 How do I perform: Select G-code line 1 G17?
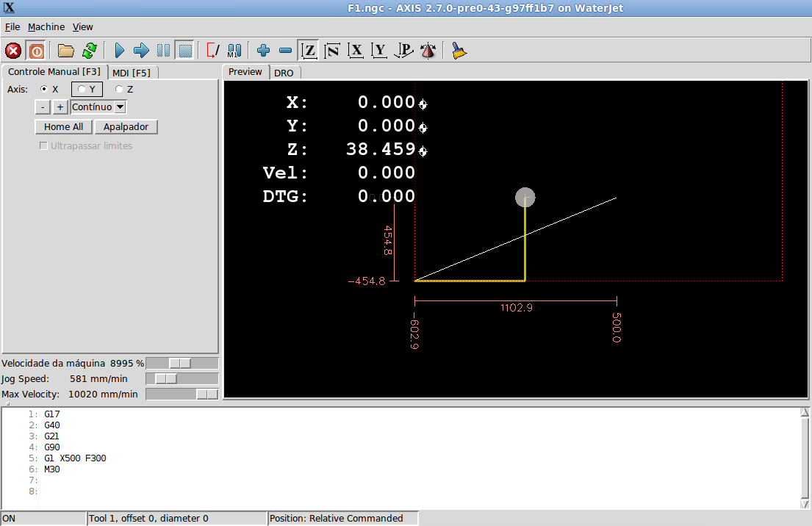51,414
